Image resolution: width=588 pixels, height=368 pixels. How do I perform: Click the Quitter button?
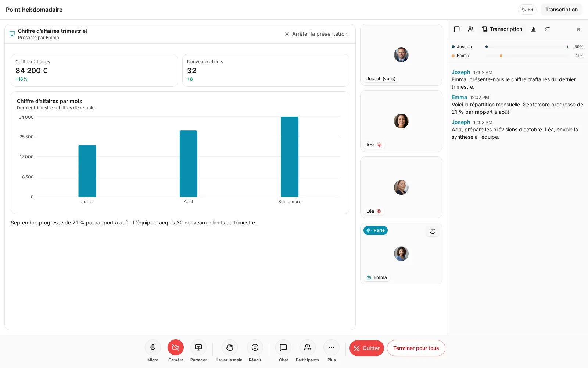(x=367, y=348)
